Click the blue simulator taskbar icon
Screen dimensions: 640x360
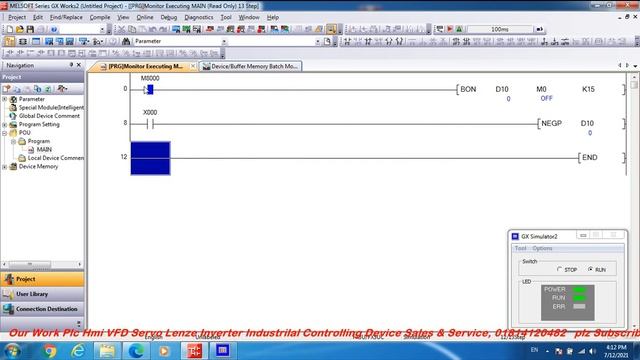223,351
